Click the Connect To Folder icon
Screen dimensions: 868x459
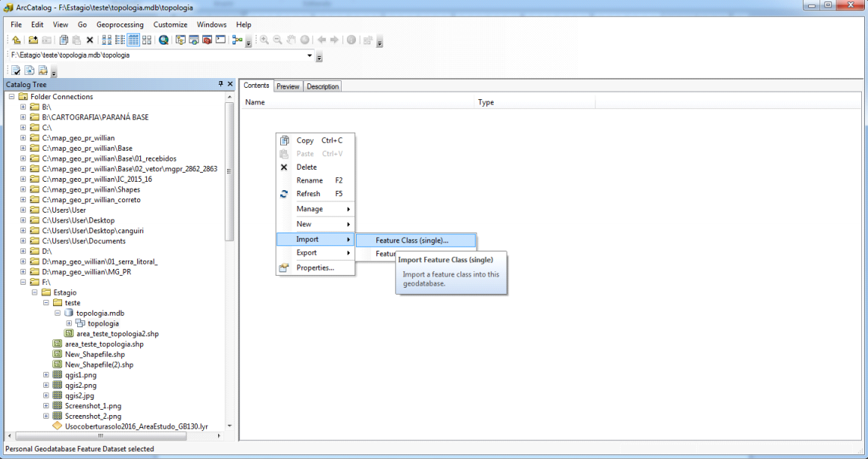[x=33, y=40]
